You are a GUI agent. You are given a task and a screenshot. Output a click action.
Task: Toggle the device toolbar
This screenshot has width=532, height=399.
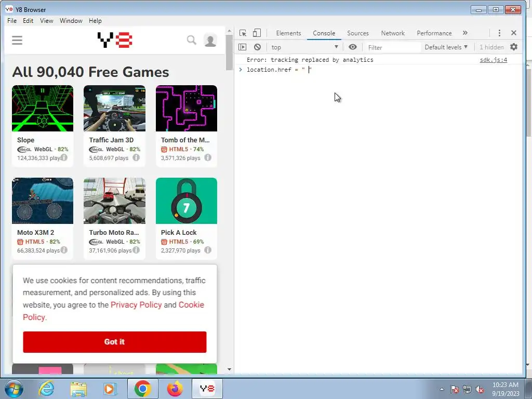point(257,33)
